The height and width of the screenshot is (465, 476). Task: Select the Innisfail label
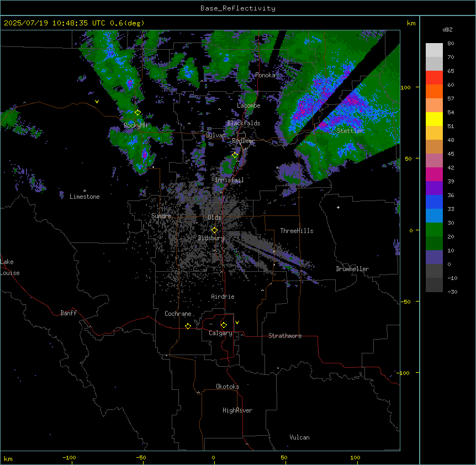coord(229,180)
